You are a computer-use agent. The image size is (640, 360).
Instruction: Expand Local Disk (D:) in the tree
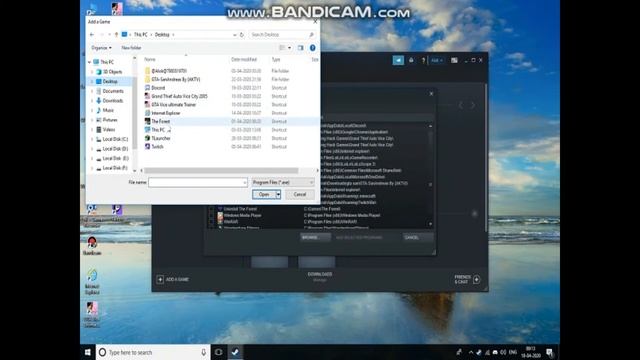point(92,149)
